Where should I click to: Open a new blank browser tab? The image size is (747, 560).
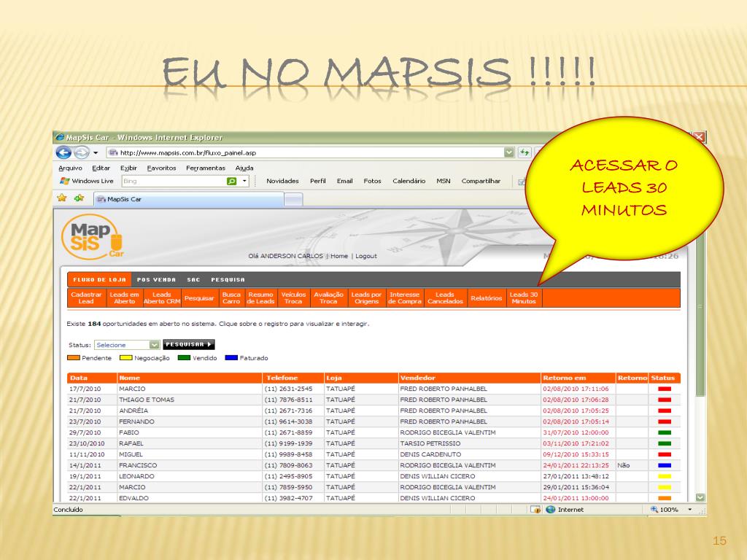293,200
